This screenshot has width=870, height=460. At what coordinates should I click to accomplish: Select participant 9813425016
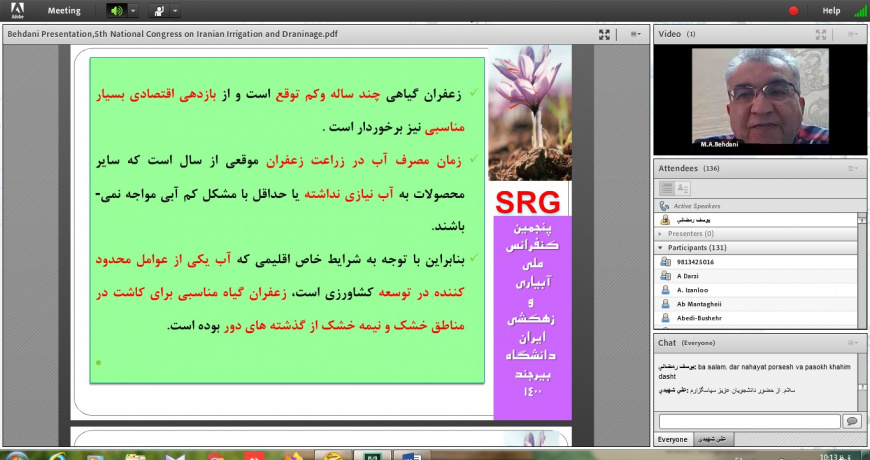756,261
